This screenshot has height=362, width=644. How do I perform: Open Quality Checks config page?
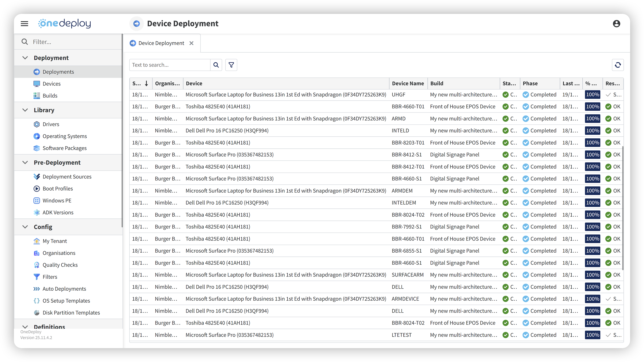[60, 265]
